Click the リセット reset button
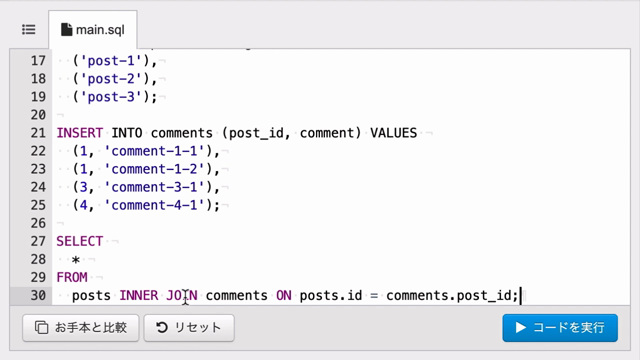 click(x=189, y=327)
